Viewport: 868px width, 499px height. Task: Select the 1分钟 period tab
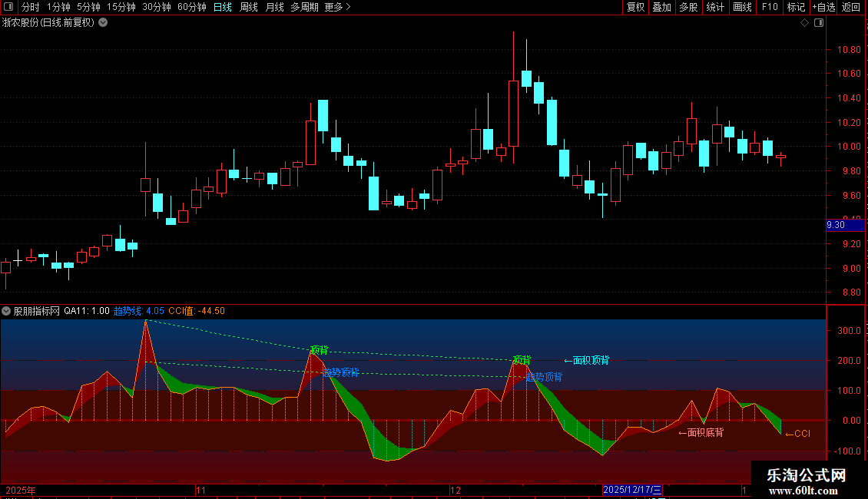[58, 7]
